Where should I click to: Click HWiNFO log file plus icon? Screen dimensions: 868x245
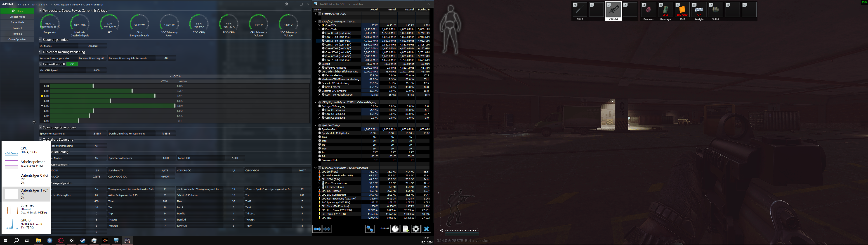(405, 229)
